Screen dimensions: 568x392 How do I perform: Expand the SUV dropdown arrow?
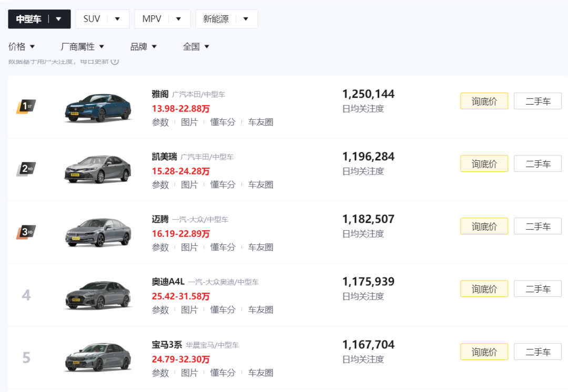click(117, 19)
